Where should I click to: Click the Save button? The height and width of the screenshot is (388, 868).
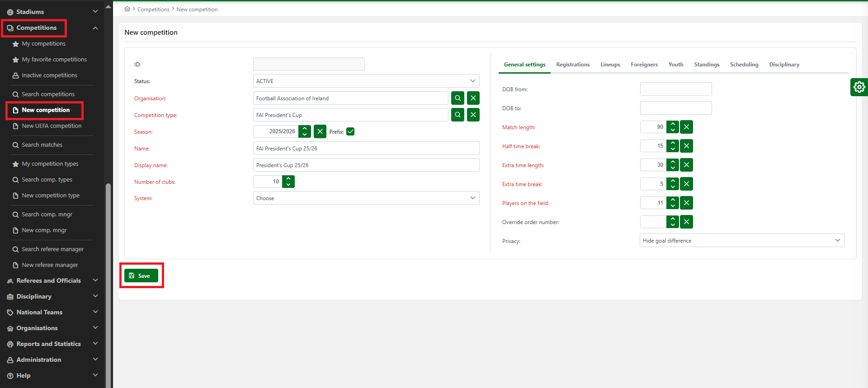pyautogui.click(x=141, y=276)
